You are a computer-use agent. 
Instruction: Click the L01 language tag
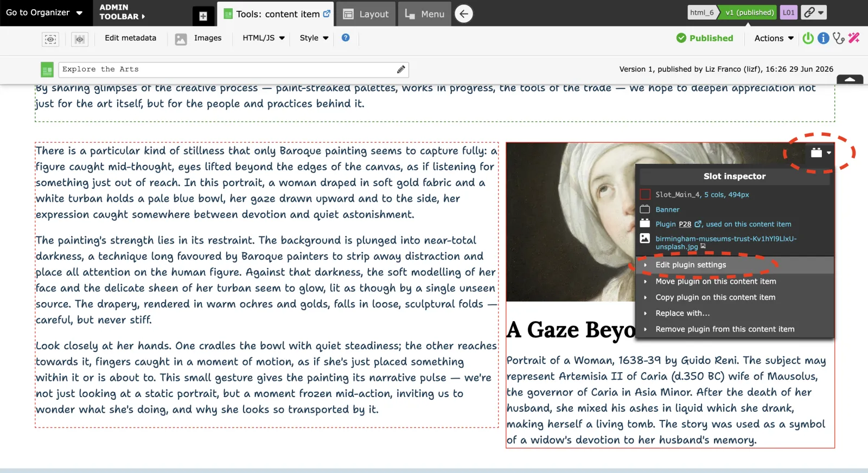point(789,12)
